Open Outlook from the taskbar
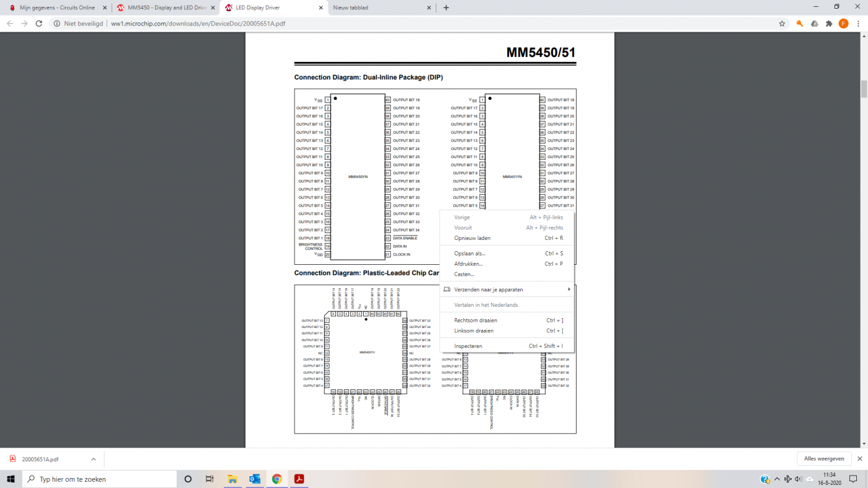The image size is (868, 488). [x=254, y=479]
